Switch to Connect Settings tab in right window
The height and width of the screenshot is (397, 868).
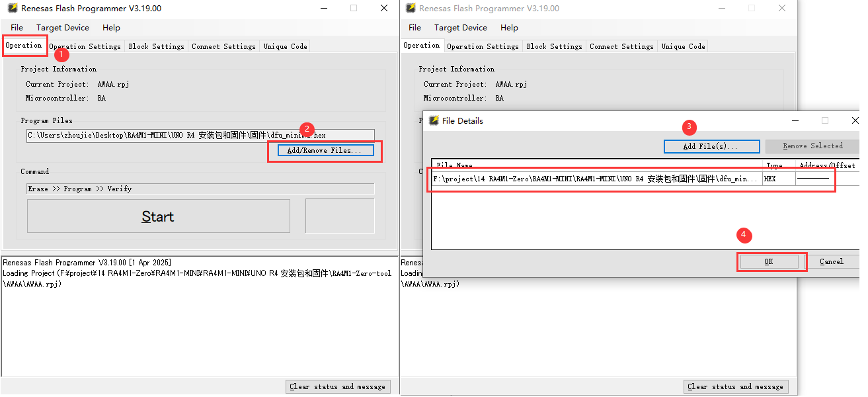point(621,46)
